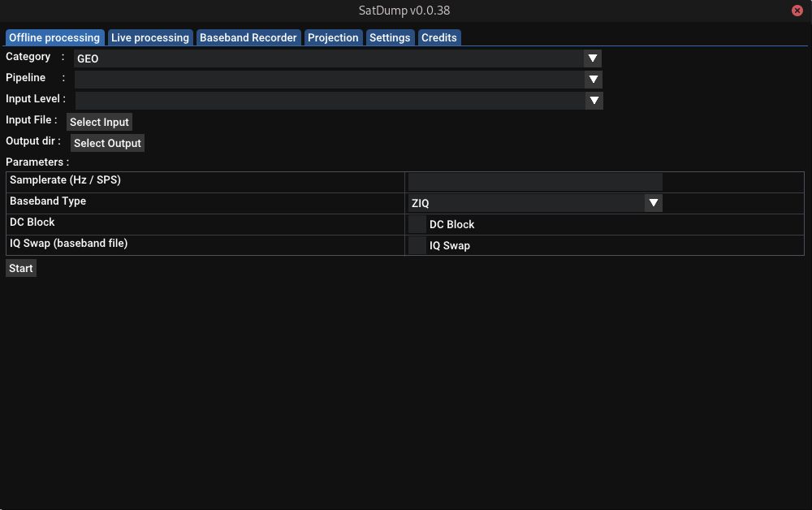Click the Samplerate input field
Screen dimensions: 812x510
pos(534,181)
